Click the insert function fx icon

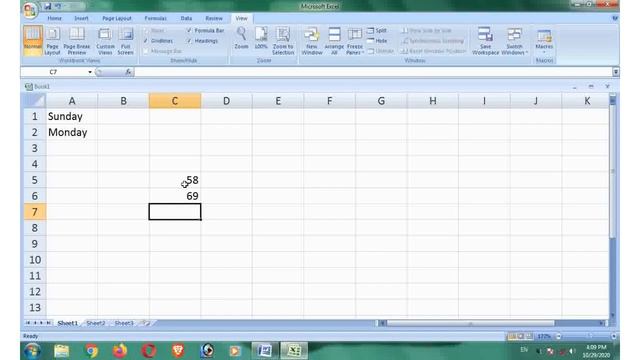(x=128, y=72)
